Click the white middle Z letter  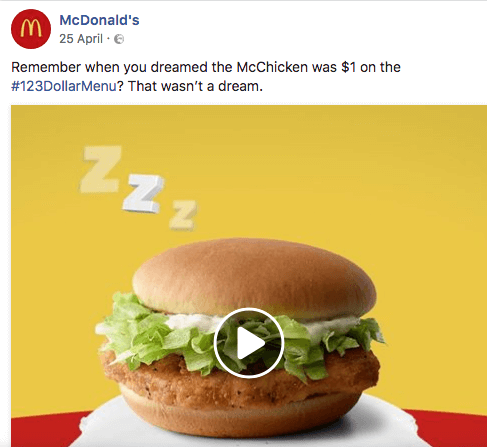143,194
